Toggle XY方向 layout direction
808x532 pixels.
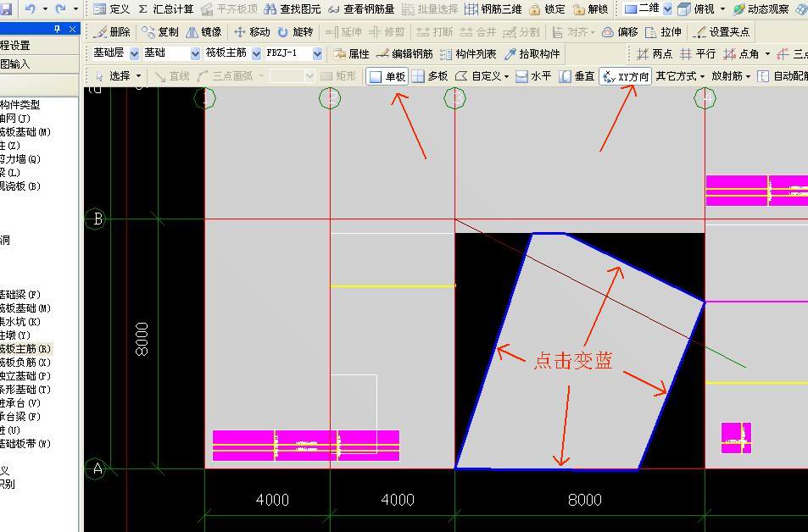[625, 76]
